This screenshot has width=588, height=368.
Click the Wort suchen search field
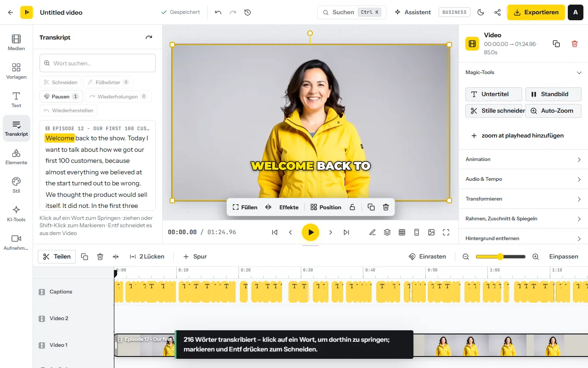coord(97,63)
